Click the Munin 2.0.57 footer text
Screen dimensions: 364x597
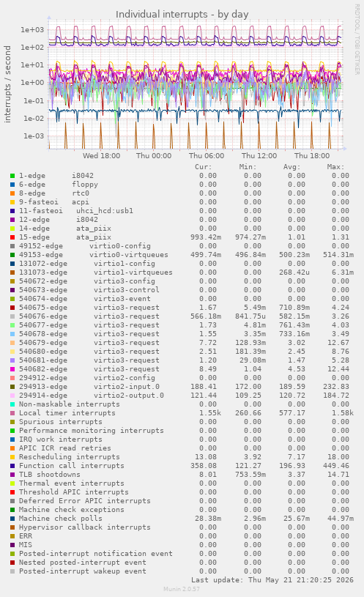pyautogui.click(x=182, y=589)
